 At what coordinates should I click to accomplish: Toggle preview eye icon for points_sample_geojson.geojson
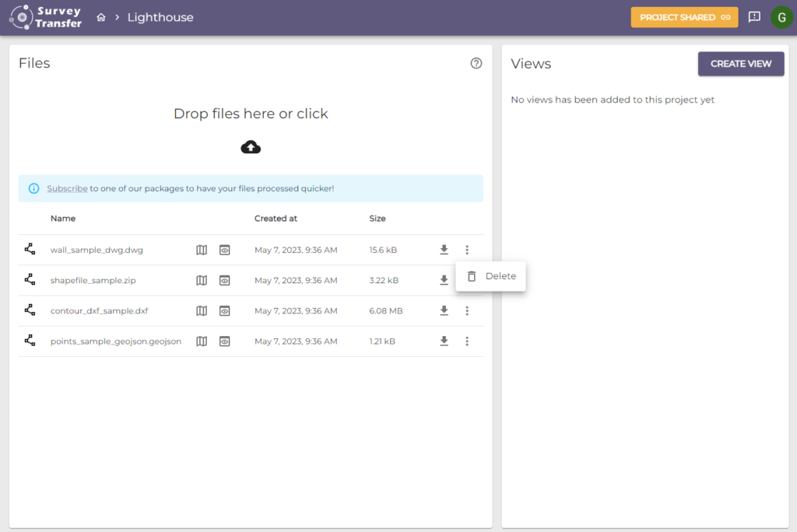click(224, 341)
